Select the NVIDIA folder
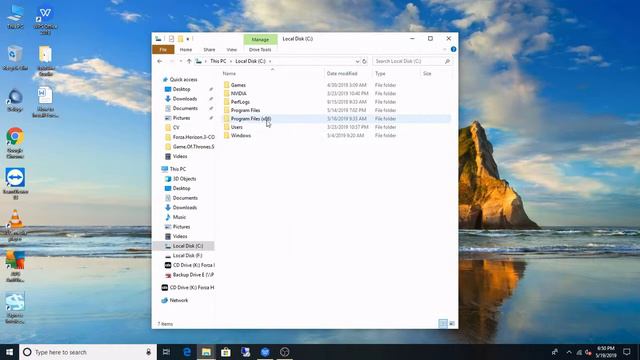Viewport: 640px width, 360px height. coord(238,93)
